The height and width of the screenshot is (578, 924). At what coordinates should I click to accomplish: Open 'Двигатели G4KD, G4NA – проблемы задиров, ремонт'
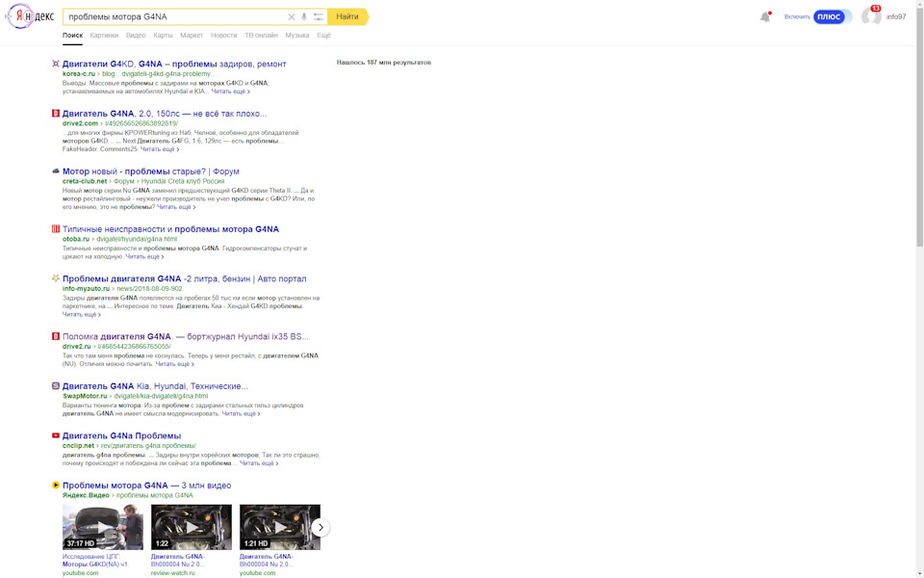[x=174, y=64]
